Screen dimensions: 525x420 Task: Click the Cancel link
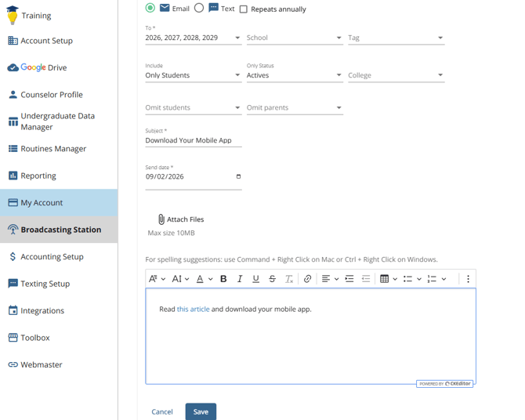[x=162, y=411]
